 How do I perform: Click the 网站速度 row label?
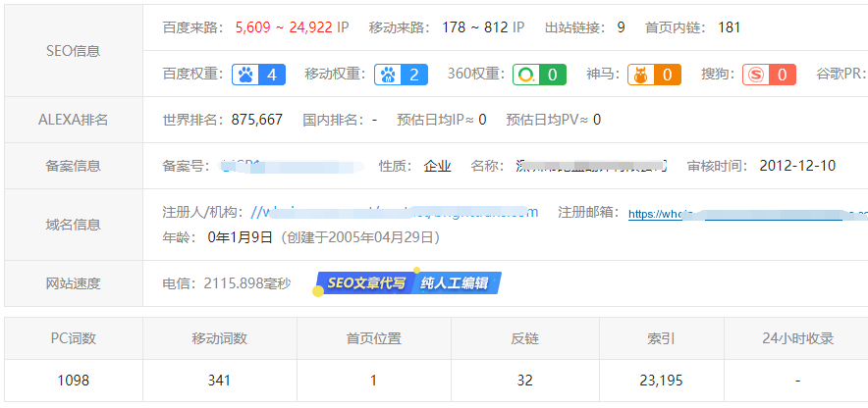73,283
